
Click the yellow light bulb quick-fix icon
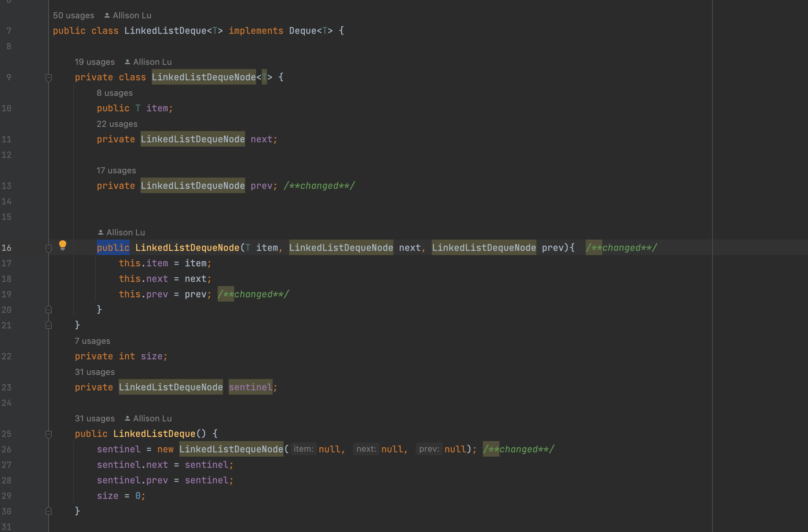tap(63, 245)
